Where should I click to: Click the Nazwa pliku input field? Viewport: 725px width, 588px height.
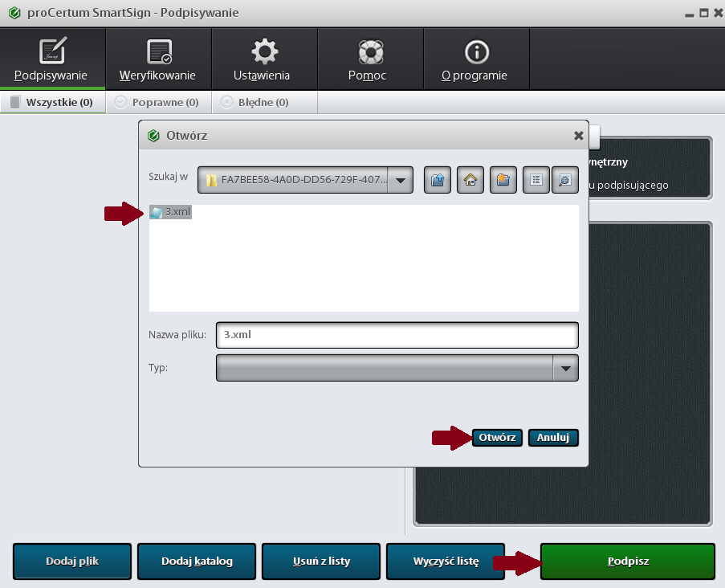(397, 335)
